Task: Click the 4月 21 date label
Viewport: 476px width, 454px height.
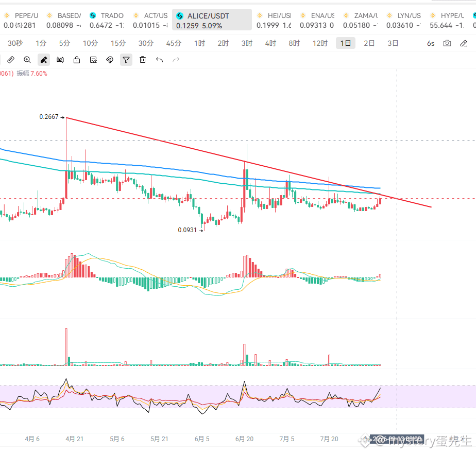Action: [74, 439]
